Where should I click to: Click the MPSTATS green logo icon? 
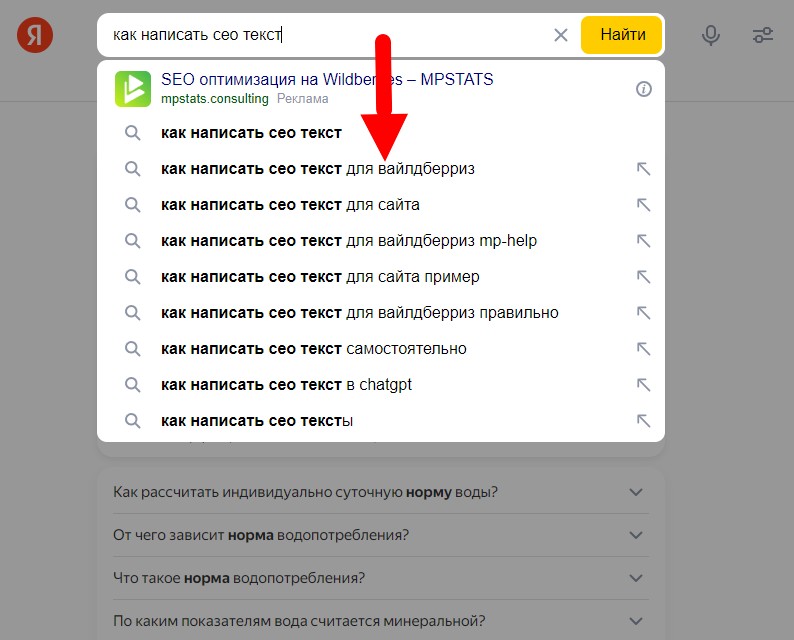point(132,89)
